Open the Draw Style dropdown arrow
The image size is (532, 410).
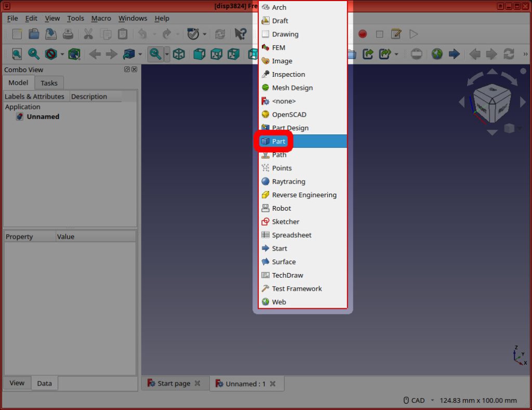pyautogui.click(x=61, y=53)
